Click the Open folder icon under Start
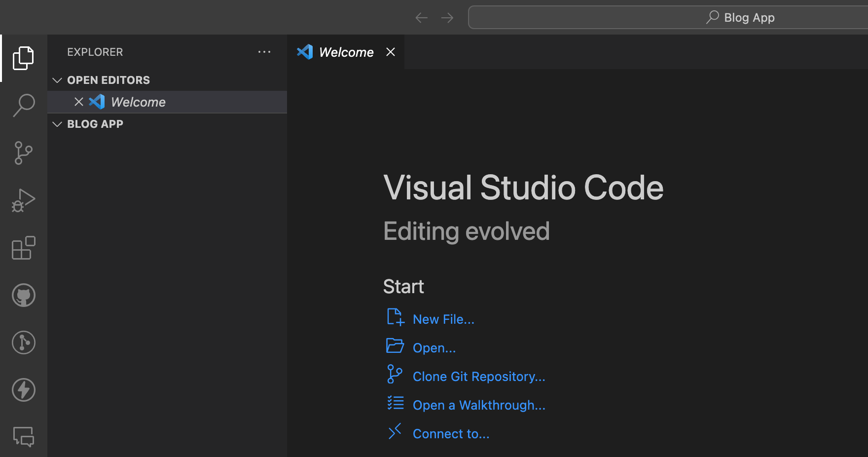Screen dimensions: 868x457 click(x=395, y=346)
